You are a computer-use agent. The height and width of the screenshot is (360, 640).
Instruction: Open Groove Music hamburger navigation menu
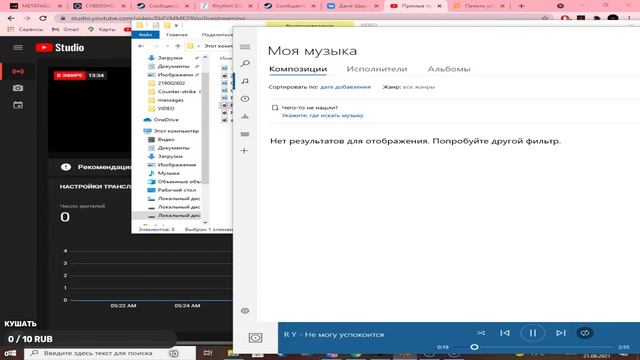[x=245, y=47]
